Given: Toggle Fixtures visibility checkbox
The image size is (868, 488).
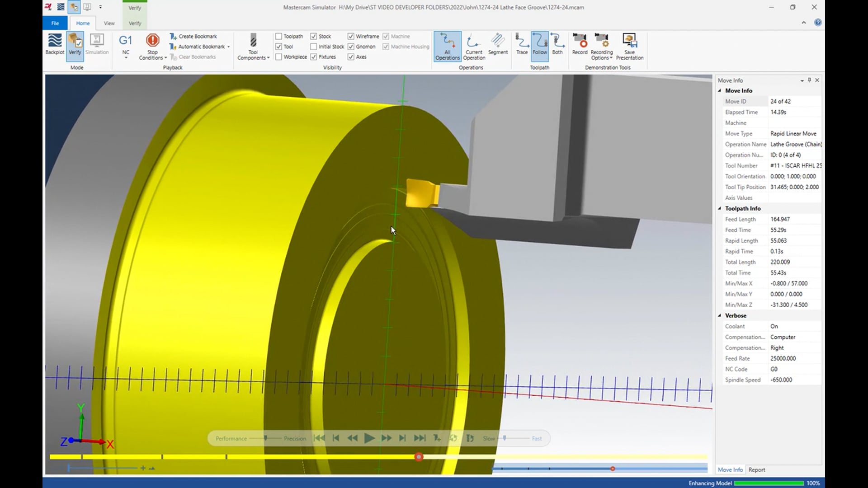Looking at the screenshot, I should point(313,57).
